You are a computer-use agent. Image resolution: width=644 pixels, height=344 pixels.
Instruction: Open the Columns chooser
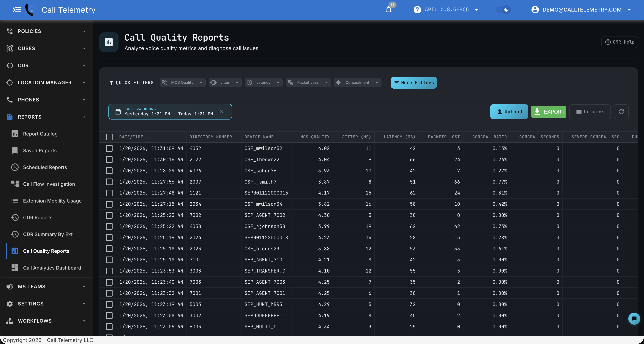(x=590, y=112)
